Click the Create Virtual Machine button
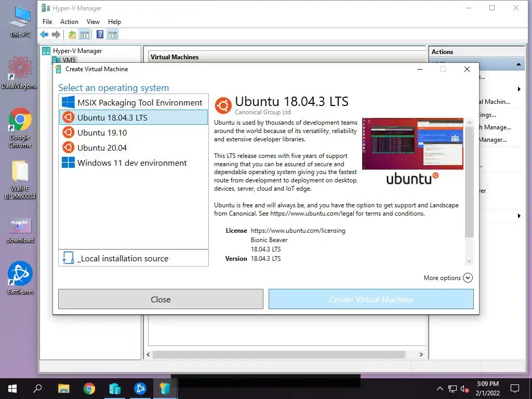532x399 pixels. tap(371, 299)
